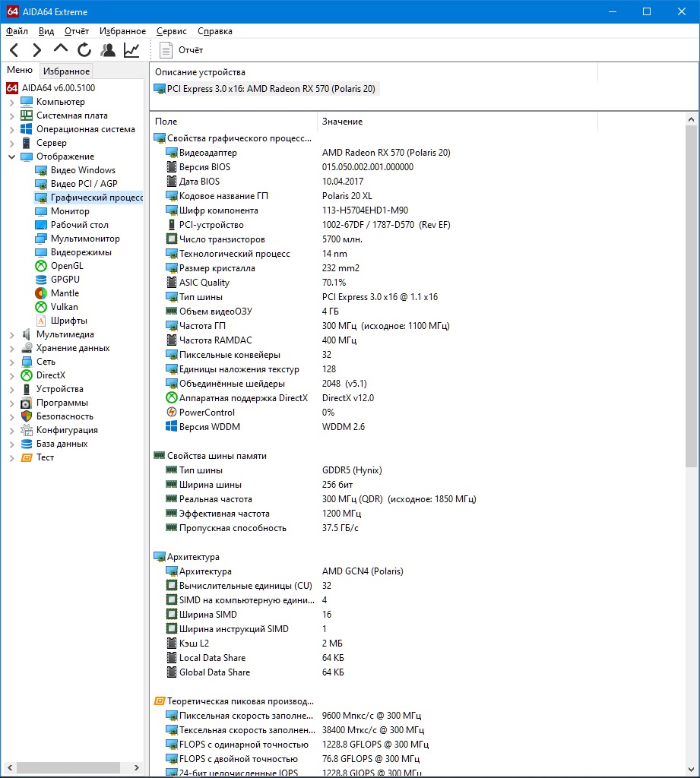The width and height of the screenshot is (700, 778).
Task: Expand the Хранение данных tree node
Action: coord(12,348)
